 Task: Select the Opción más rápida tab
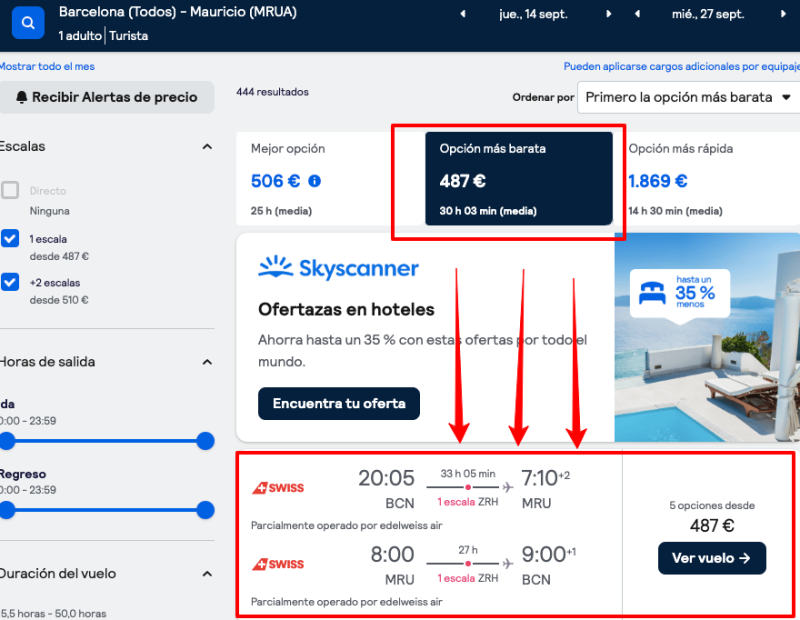pyautogui.click(x=707, y=179)
